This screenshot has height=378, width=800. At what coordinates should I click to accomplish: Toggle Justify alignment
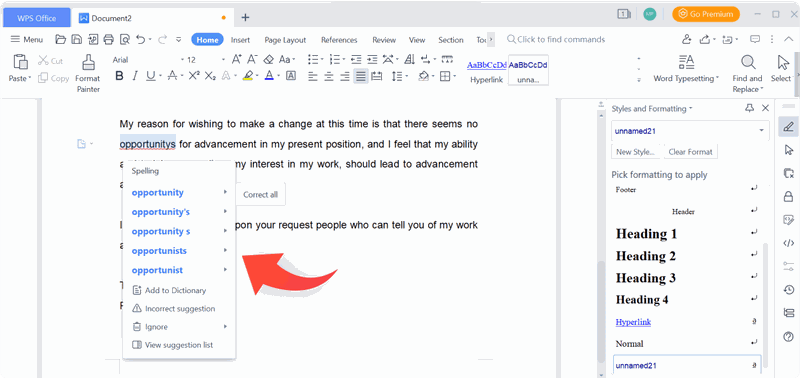361,76
